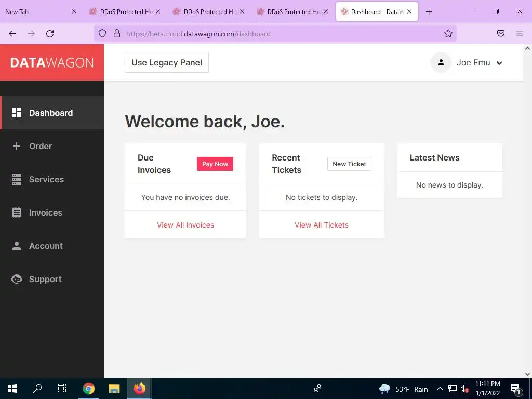
Task: Open Support in the sidebar
Action: 52,279
